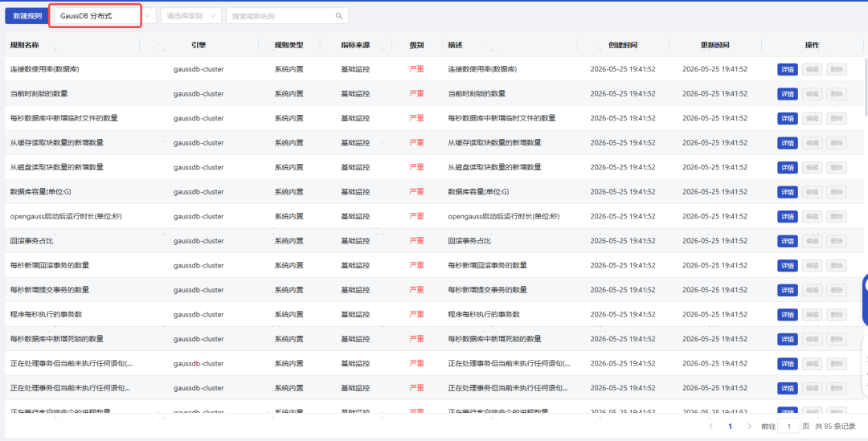Image resolution: width=868 pixels, height=441 pixels.
Task: Open 详情 for 回滚事务占比
Action: pyautogui.click(x=787, y=241)
